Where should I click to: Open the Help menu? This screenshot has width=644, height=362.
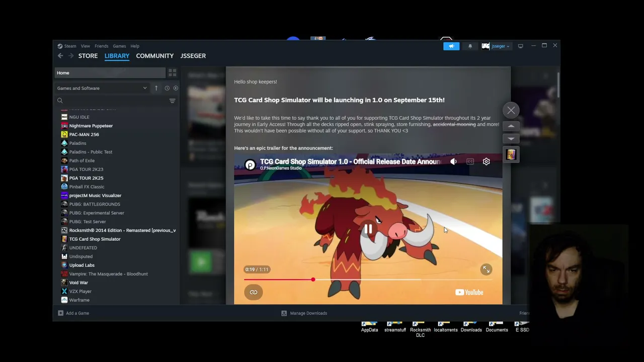tap(135, 46)
